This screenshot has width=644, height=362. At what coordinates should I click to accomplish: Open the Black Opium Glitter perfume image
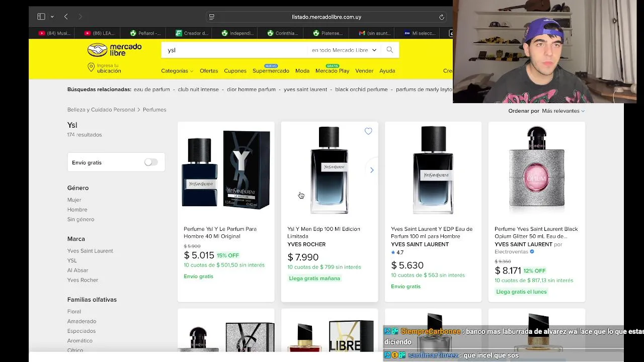pyautogui.click(x=537, y=170)
